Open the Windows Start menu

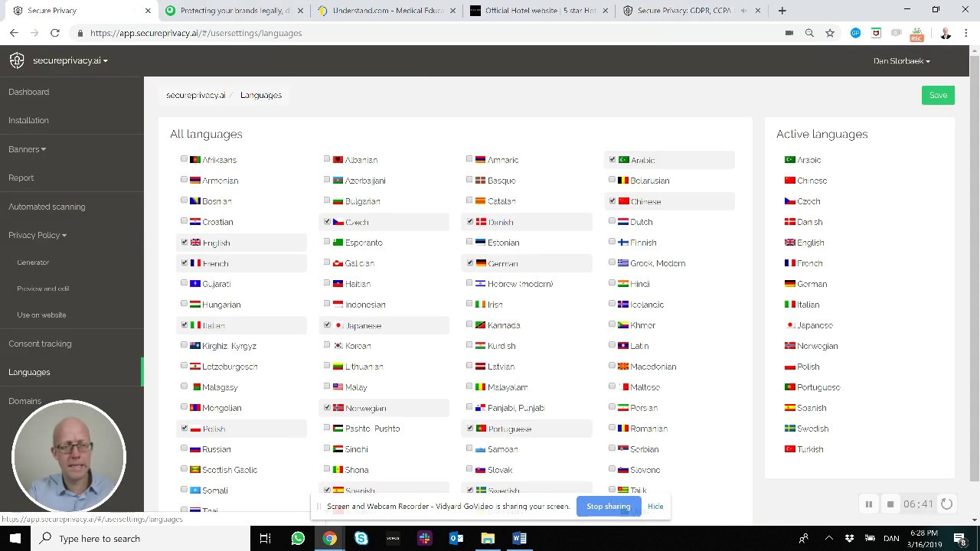pyautogui.click(x=15, y=539)
